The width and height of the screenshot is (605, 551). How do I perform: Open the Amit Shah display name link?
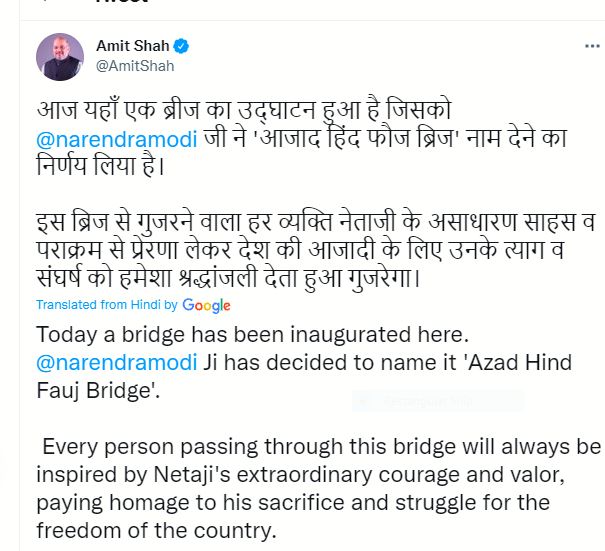133,46
